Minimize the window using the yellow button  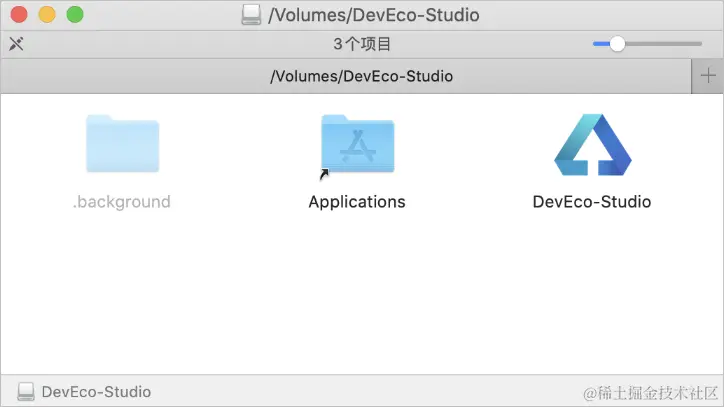47,15
